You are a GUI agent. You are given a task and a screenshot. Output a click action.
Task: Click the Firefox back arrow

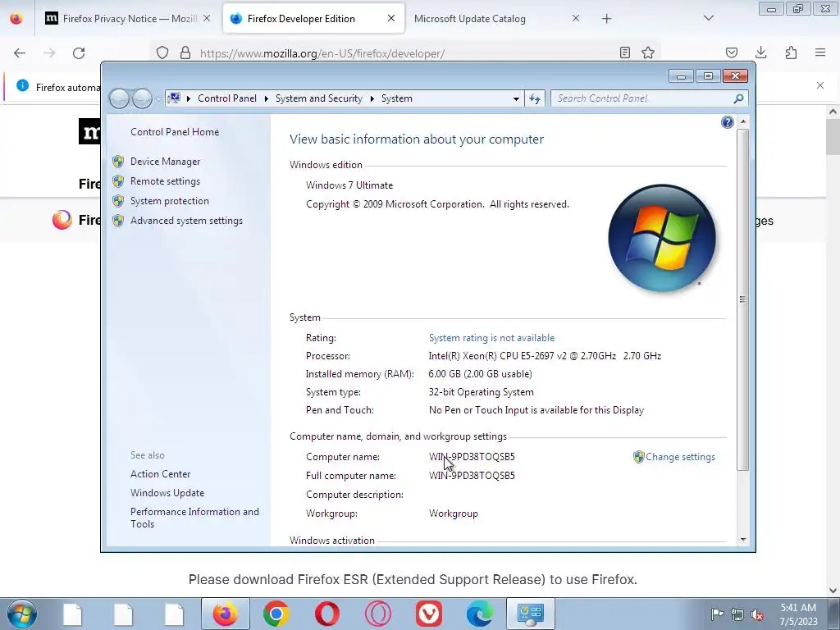coord(20,53)
